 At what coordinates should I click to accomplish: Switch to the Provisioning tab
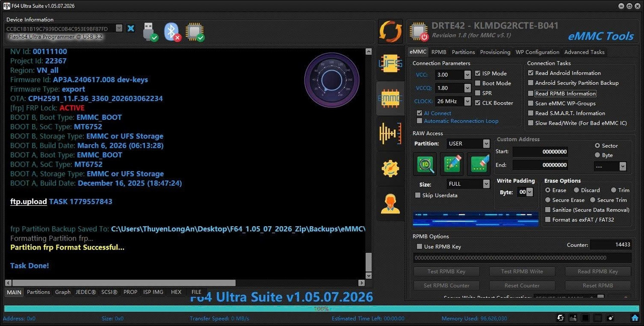tap(495, 52)
